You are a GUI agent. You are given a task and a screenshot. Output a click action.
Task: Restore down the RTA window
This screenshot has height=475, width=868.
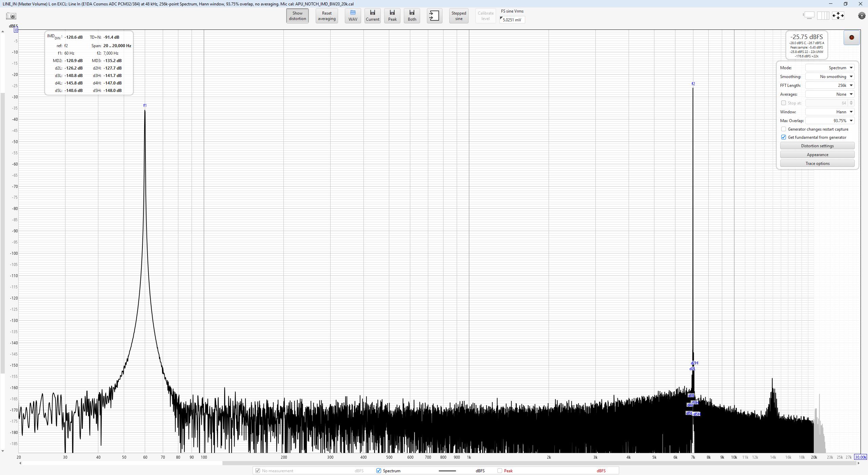point(845,4)
